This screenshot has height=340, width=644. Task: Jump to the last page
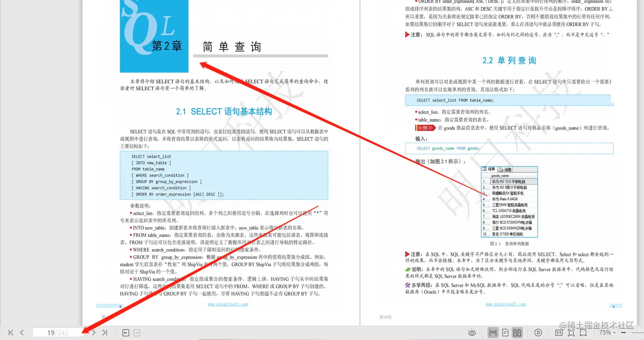point(104,333)
